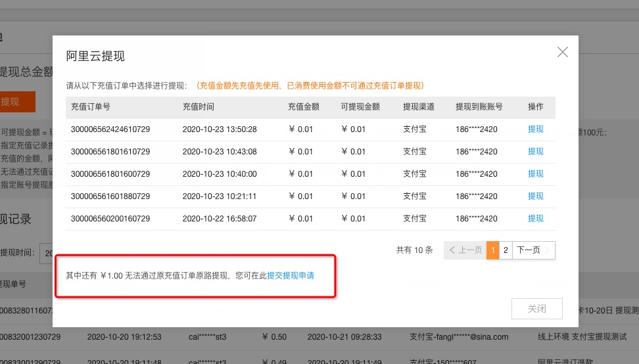Click the time 2020-10-23 10:21:11

coord(220,196)
